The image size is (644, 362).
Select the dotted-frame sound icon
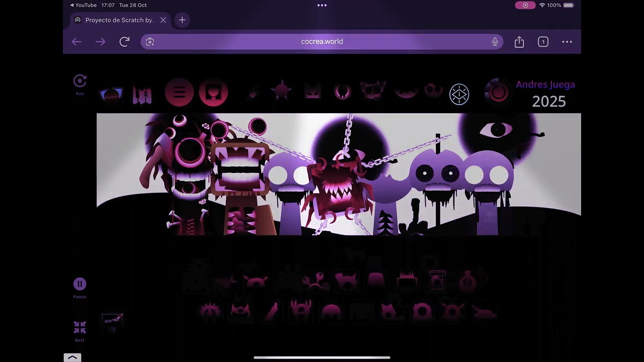(437, 282)
